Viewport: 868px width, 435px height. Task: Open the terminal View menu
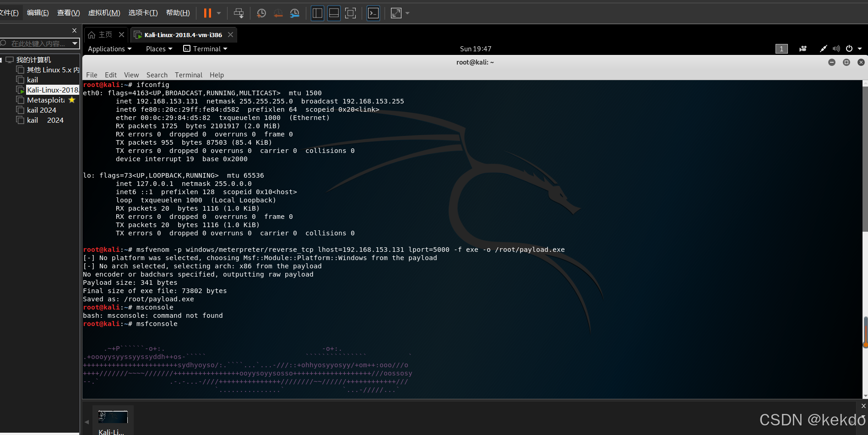coord(131,75)
